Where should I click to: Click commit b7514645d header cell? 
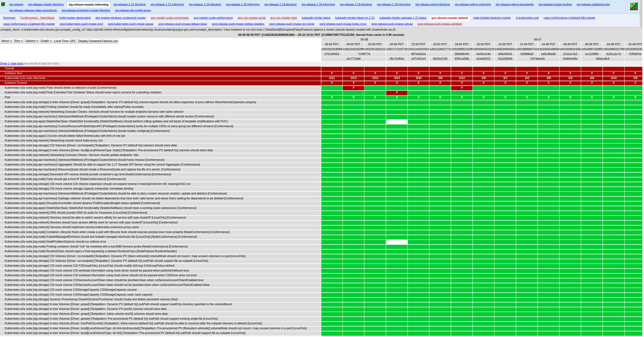(332, 54)
